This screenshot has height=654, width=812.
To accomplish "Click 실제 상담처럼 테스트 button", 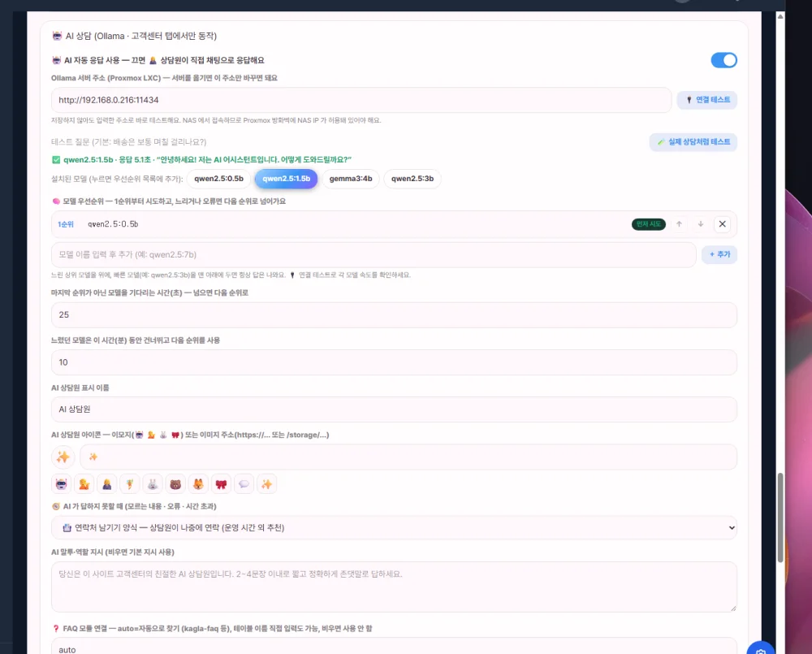I will point(693,142).
